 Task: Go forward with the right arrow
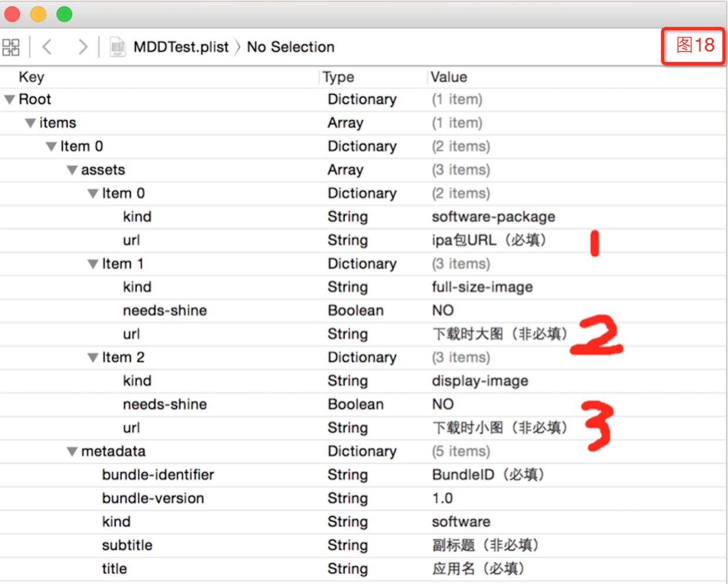pos(83,47)
